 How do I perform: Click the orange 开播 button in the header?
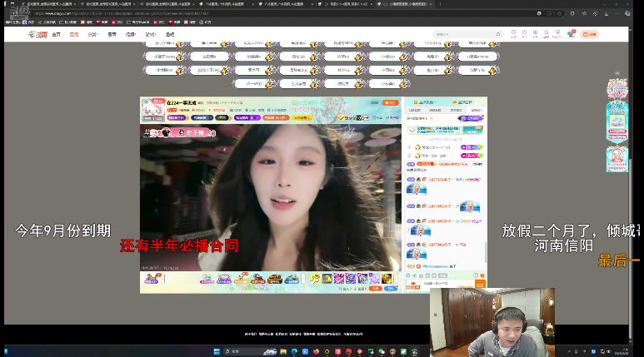589,34
